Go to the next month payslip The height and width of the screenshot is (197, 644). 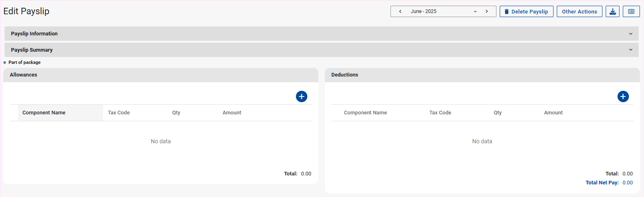click(487, 11)
